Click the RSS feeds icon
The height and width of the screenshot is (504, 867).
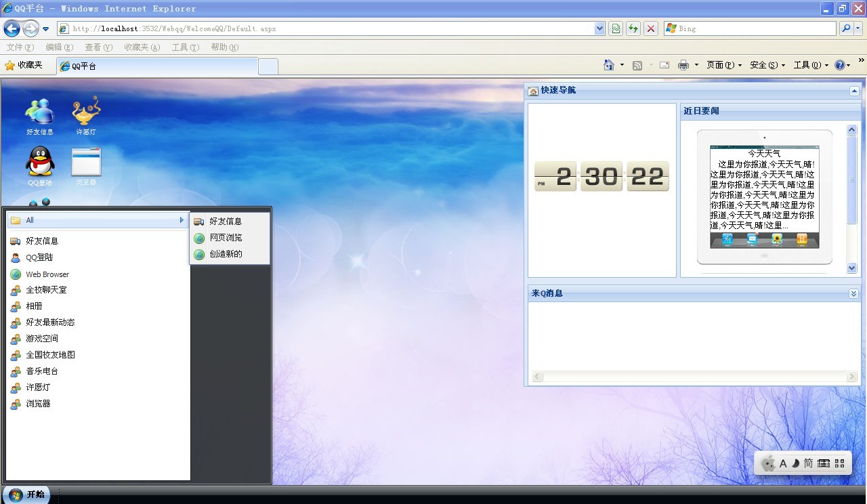coord(637,65)
